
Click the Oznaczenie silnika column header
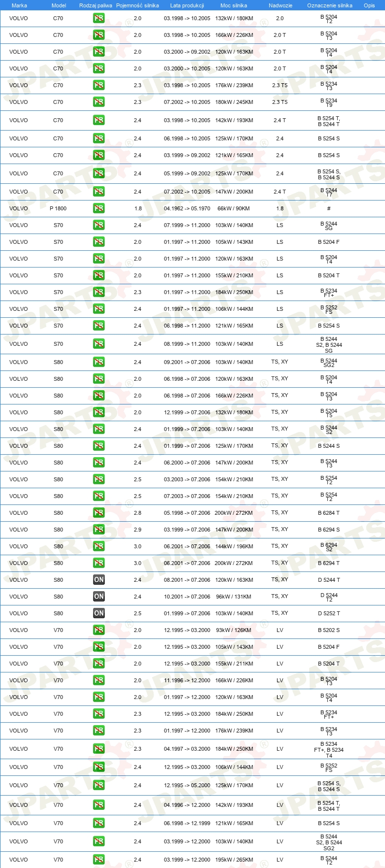pyautogui.click(x=330, y=5)
